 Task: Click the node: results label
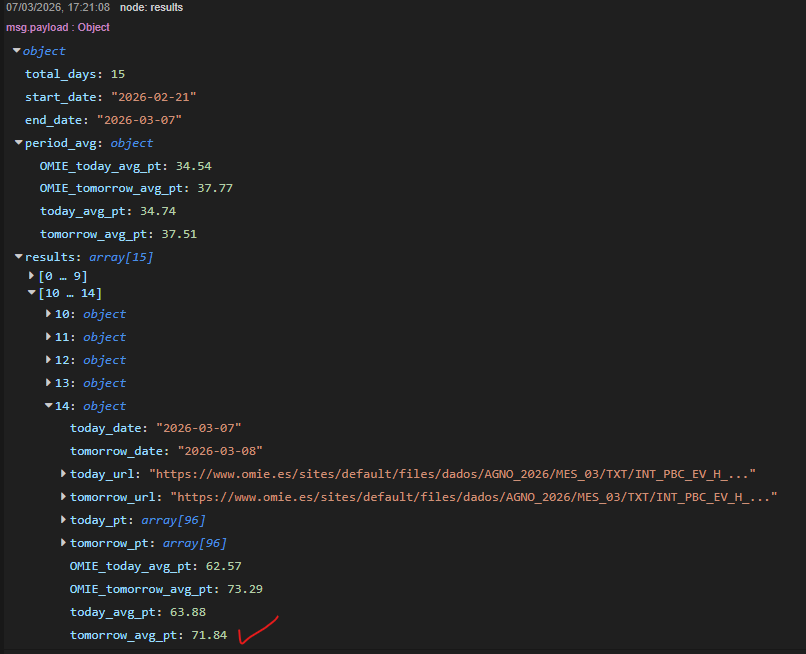(x=151, y=8)
